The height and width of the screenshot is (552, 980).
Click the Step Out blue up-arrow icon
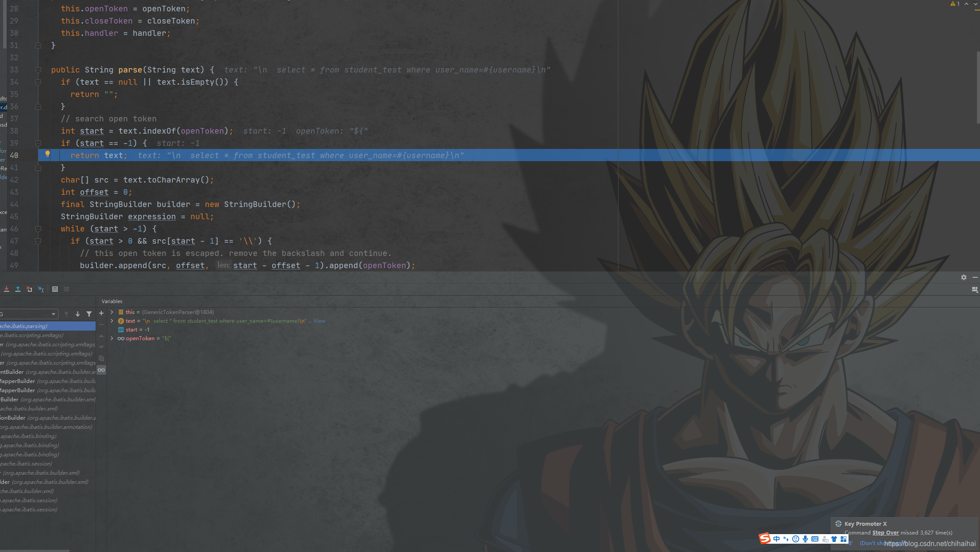point(18,289)
